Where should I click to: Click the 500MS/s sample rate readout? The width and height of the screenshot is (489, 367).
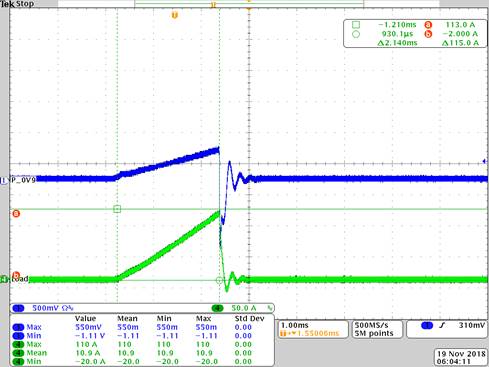372,325
